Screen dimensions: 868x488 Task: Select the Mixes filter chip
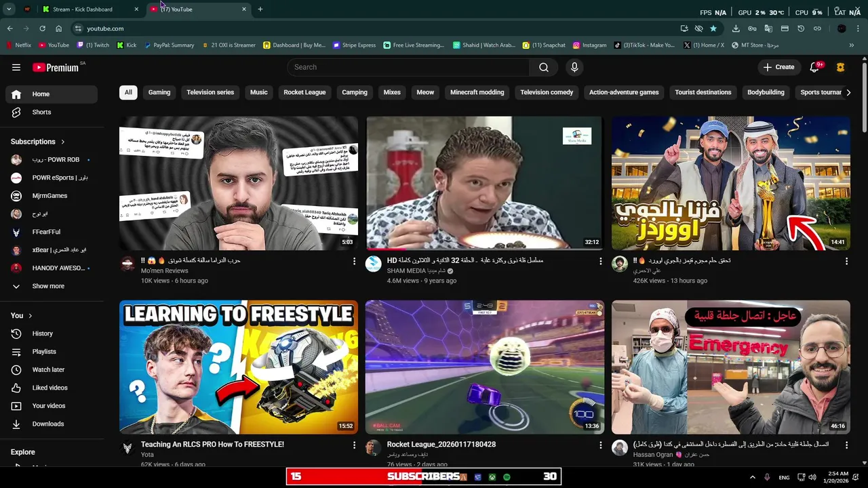pos(392,92)
